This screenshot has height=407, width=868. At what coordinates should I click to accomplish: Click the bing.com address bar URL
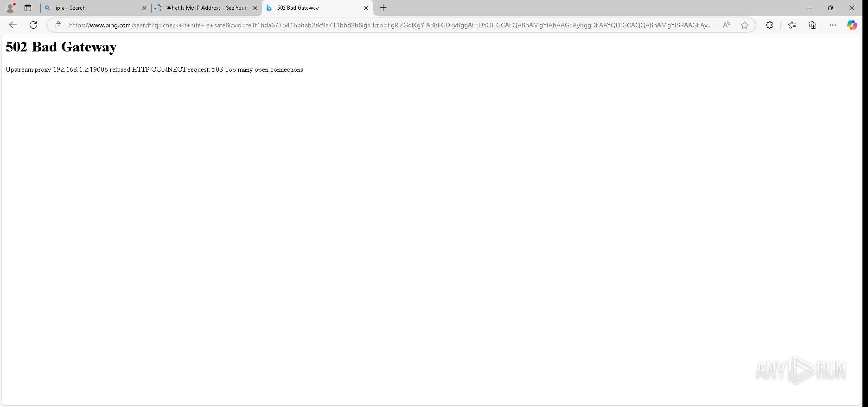pyautogui.click(x=390, y=25)
